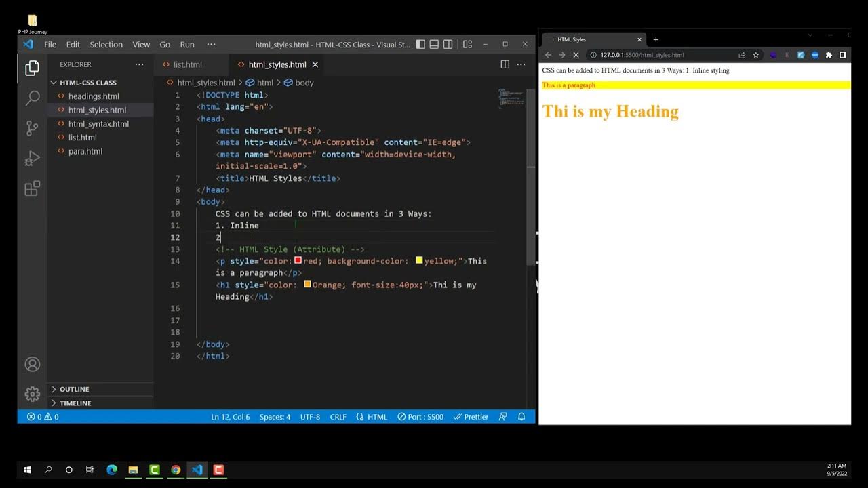Expand the TIMELINE section
The height and width of the screenshot is (488, 868).
pos(75,403)
